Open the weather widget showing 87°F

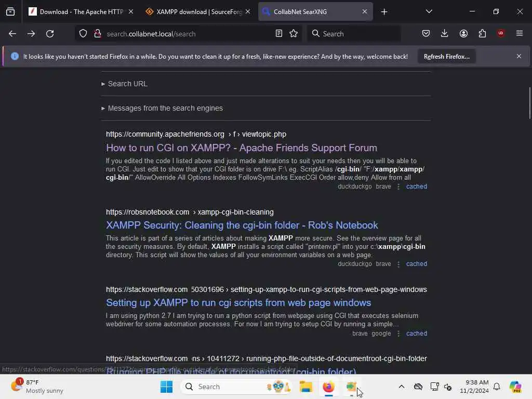point(37,387)
